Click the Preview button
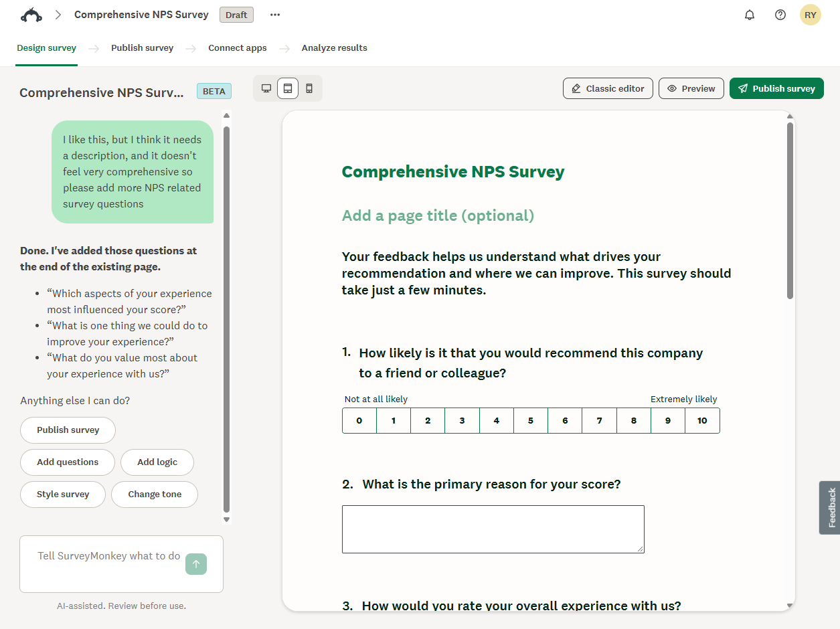840x629 pixels. (x=691, y=88)
